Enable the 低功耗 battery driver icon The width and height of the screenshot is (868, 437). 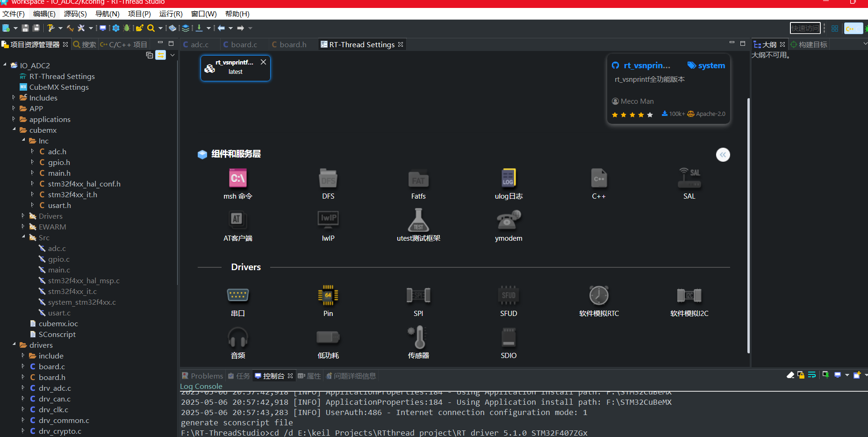click(x=328, y=337)
